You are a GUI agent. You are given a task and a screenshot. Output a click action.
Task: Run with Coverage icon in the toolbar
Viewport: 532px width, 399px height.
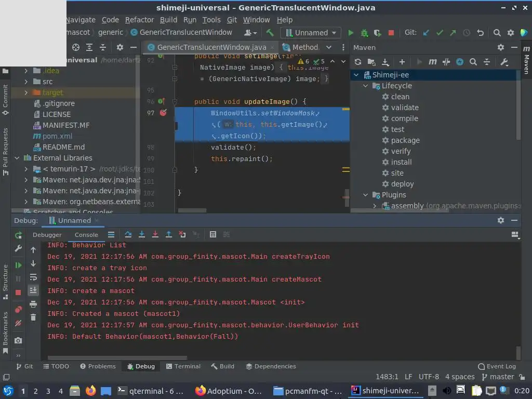tap(377, 33)
